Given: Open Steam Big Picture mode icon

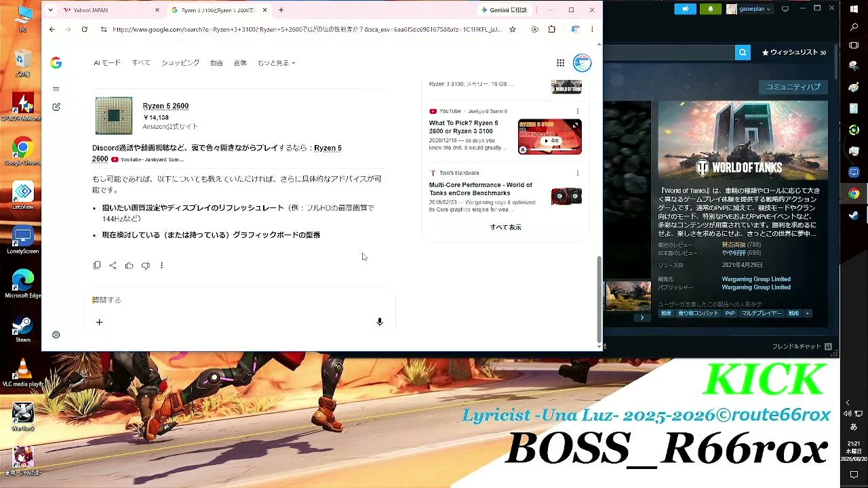Looking at the screenshot, I should [x=785, y=9].
